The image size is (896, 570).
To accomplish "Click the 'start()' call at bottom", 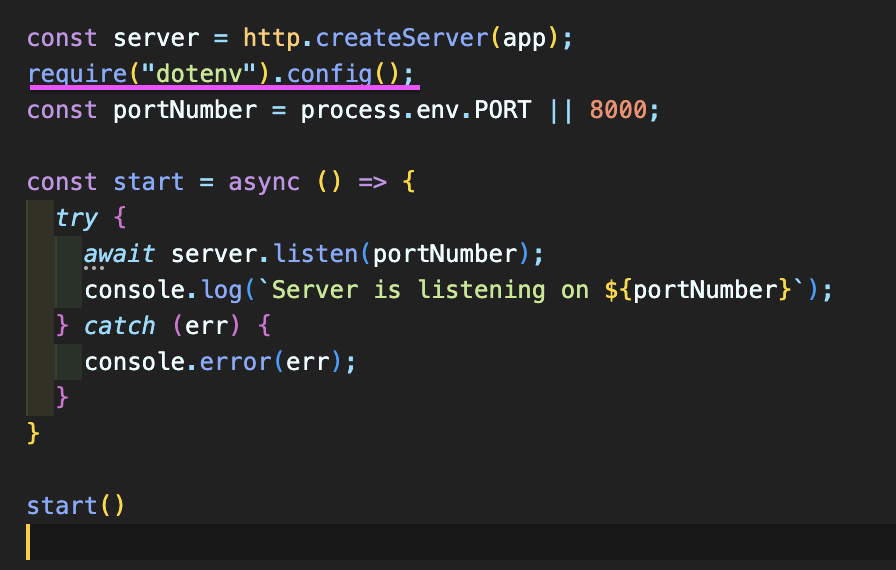I will (75, 506).
